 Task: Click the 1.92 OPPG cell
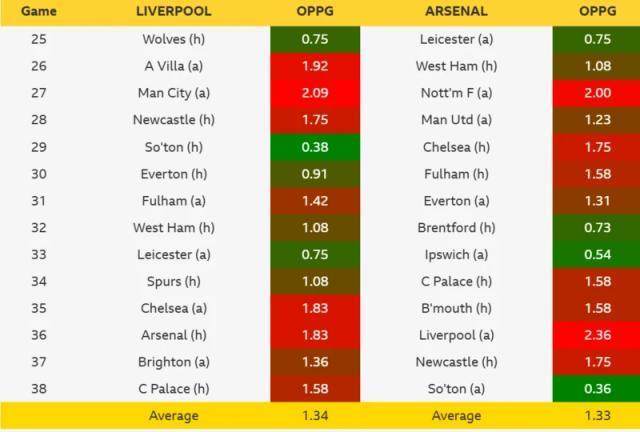pos(315,67)
